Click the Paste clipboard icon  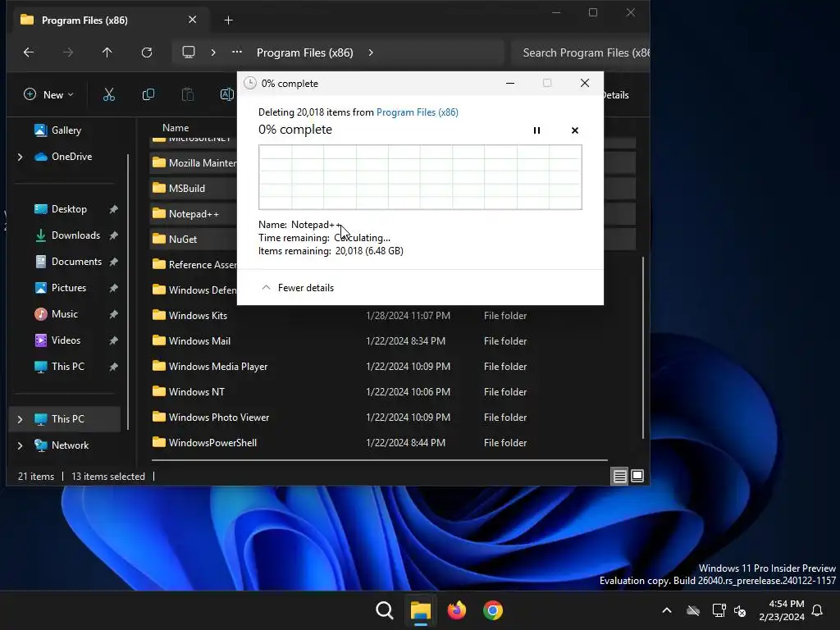coord(188,95)
